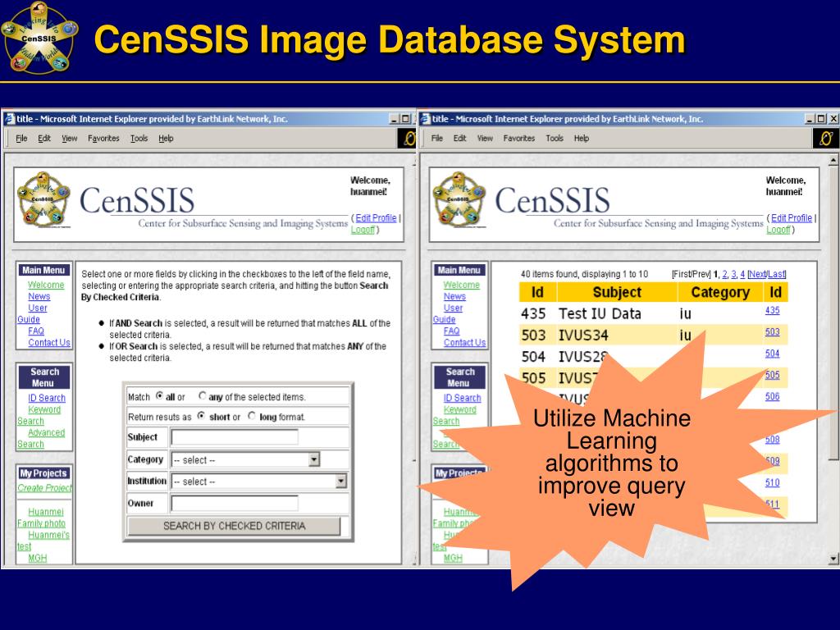Open Help menu in left window

coord(166,138)
